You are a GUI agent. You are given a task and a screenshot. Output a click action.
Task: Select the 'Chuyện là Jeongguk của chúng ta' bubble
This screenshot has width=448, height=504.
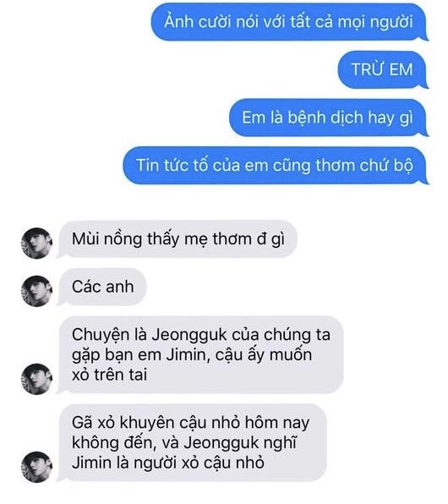click(x=200, y=355)
